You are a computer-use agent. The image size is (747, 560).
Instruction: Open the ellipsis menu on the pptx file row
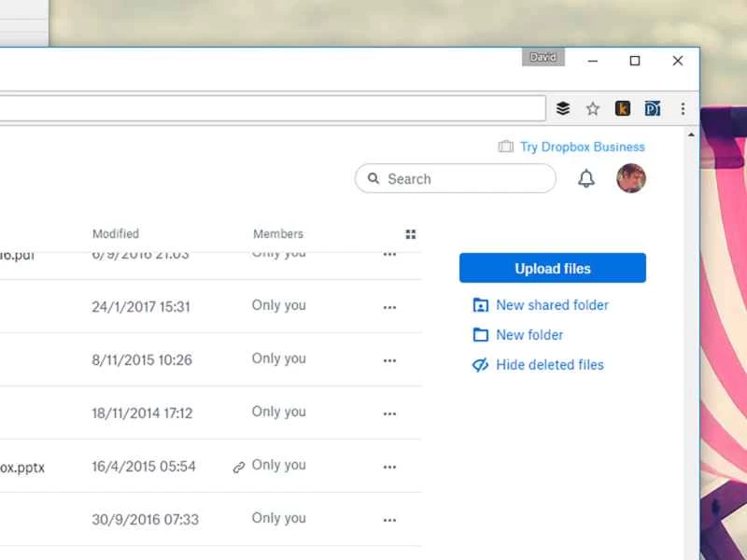click(x=389, y=466)
